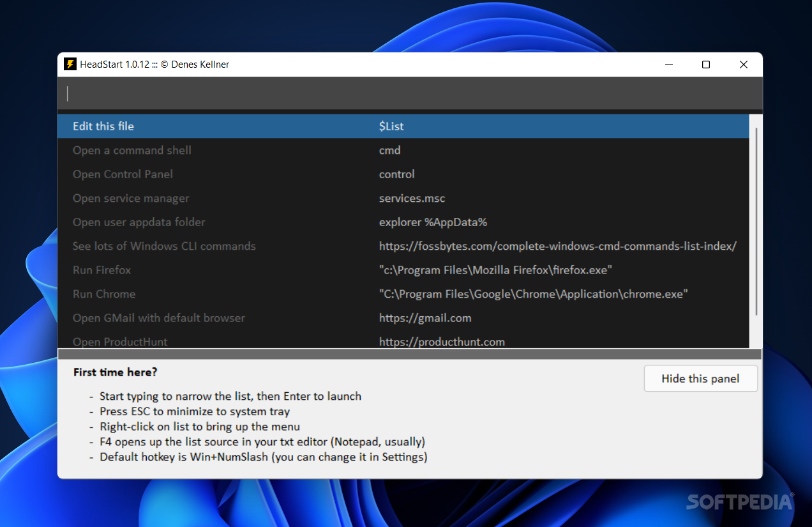Click the "control" command value
The image size is (812, 527).
(x=396, y=174)
